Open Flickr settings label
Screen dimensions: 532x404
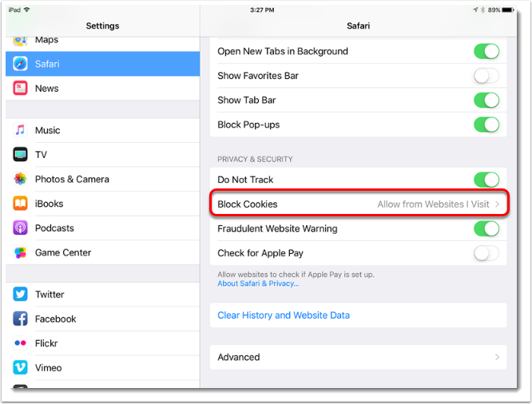(46, 343)
